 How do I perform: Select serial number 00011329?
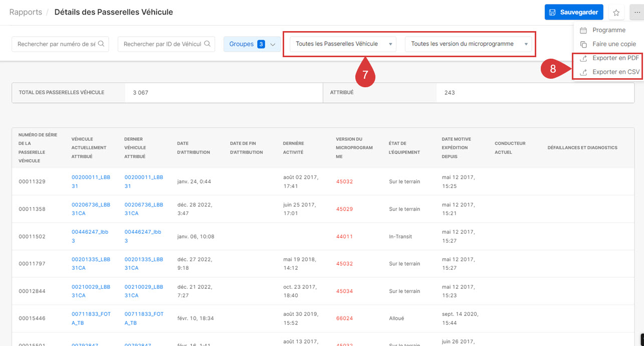tap(32, 182)
